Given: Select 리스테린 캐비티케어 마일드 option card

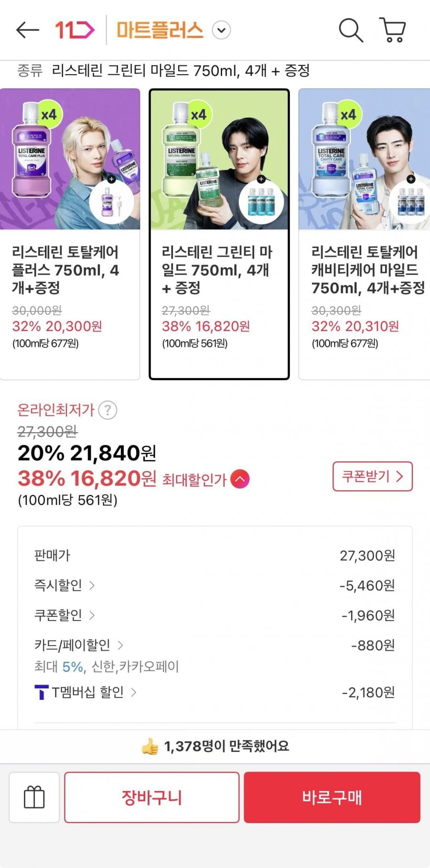Looking at the screenshot, I should [365, 234].
